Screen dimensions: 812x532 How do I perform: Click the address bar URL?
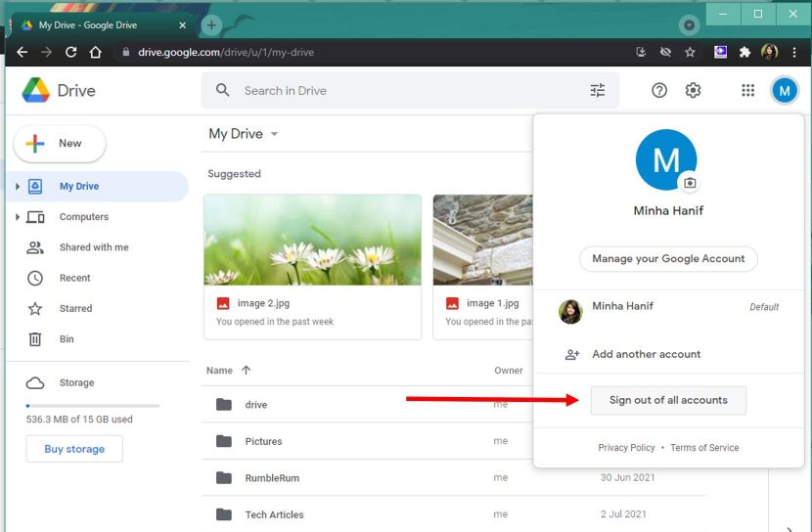[x=226, y=52]
